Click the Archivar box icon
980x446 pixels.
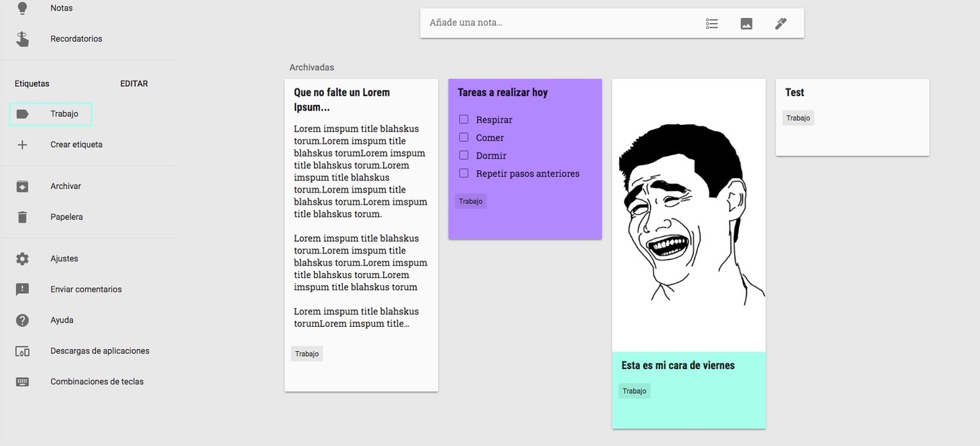pos(22,186)
